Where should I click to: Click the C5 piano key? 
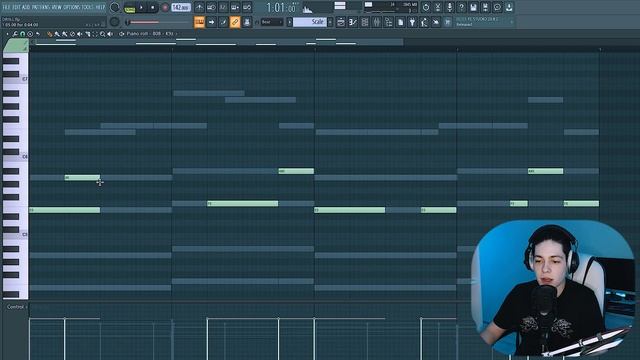(16, 235)
